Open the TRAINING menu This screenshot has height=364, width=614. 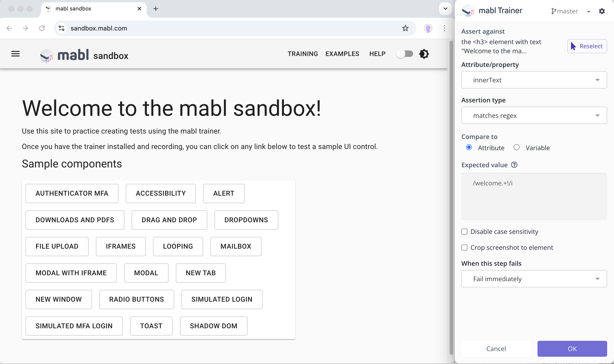pos(303,54)
